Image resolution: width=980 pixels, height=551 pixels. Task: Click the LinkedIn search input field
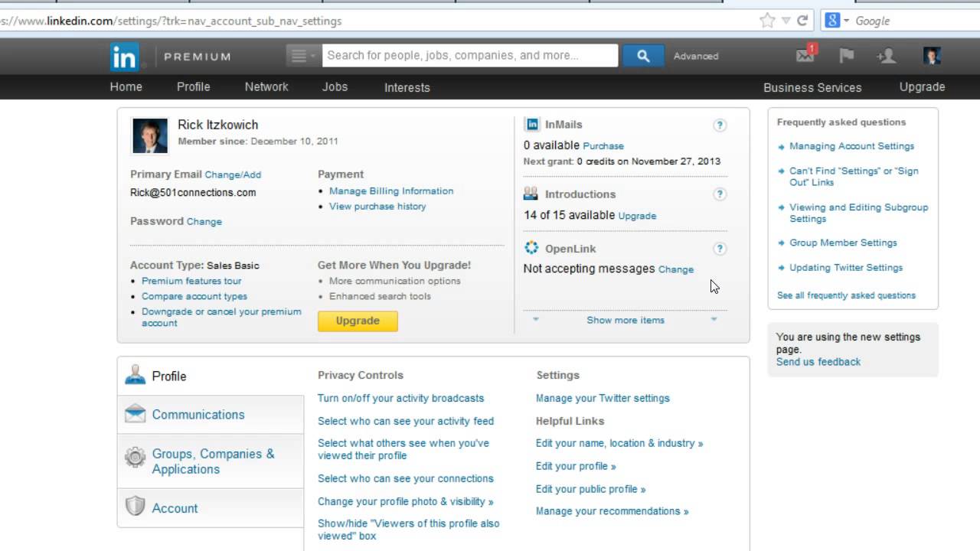470,56
